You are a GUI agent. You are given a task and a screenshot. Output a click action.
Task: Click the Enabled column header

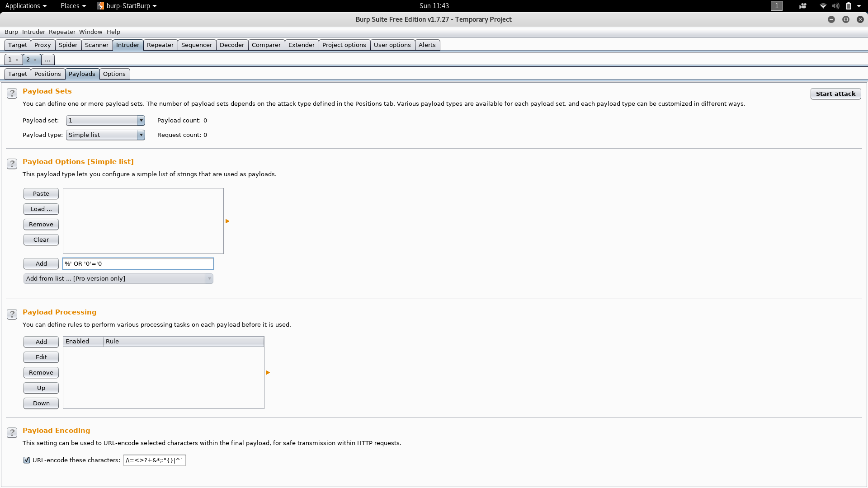83,341
